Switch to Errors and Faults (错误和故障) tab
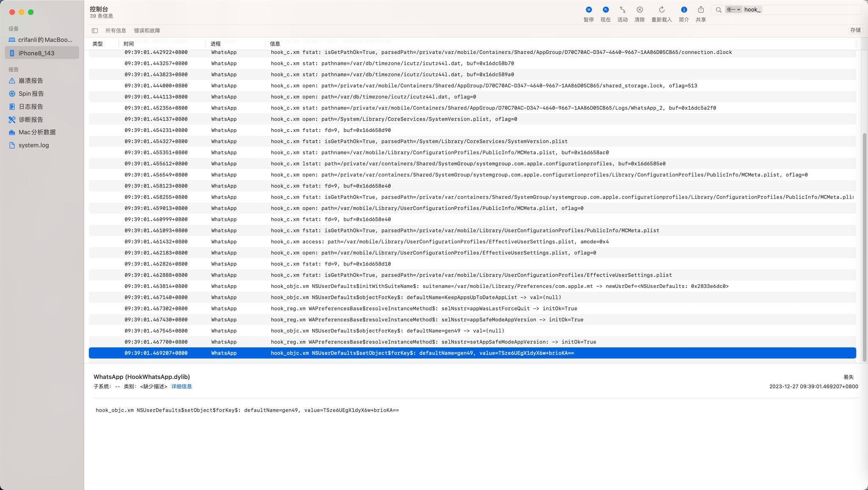 (x=147, y=30)
